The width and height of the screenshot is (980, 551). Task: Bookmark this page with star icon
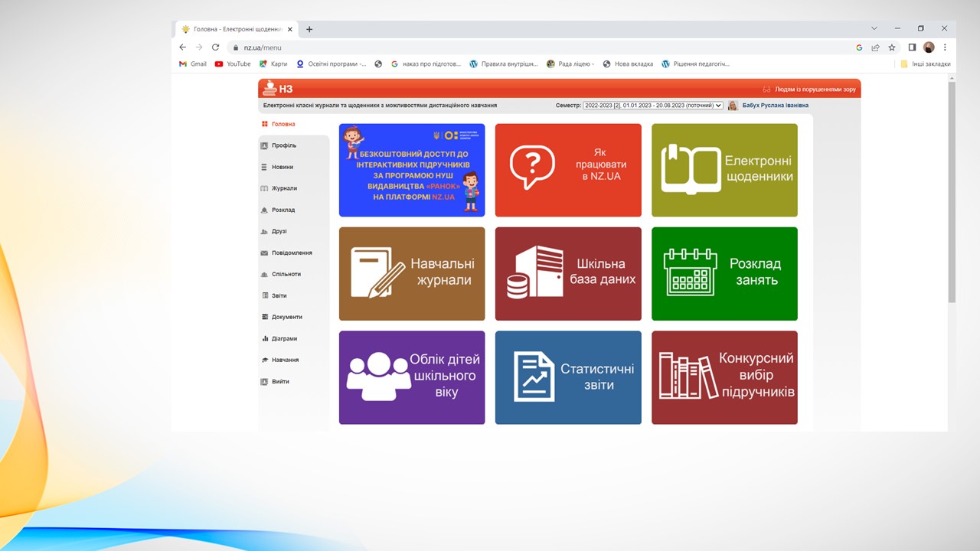tap(892, 47)
